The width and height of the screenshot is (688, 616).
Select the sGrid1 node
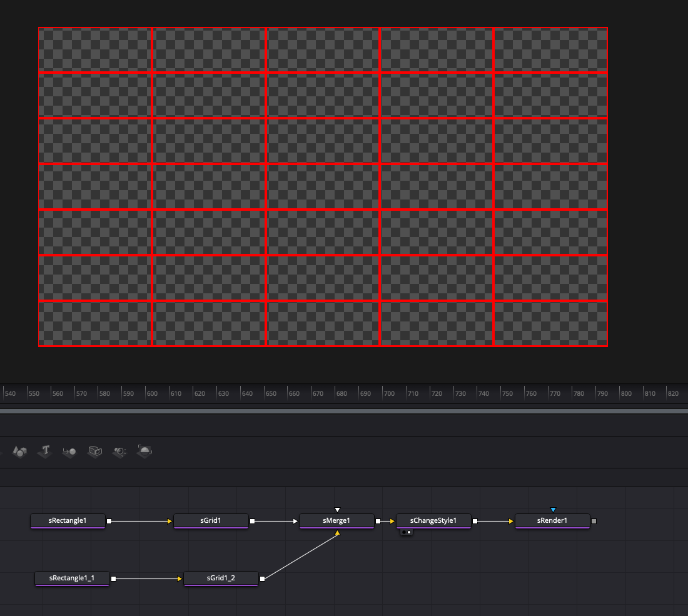(211, 521)
